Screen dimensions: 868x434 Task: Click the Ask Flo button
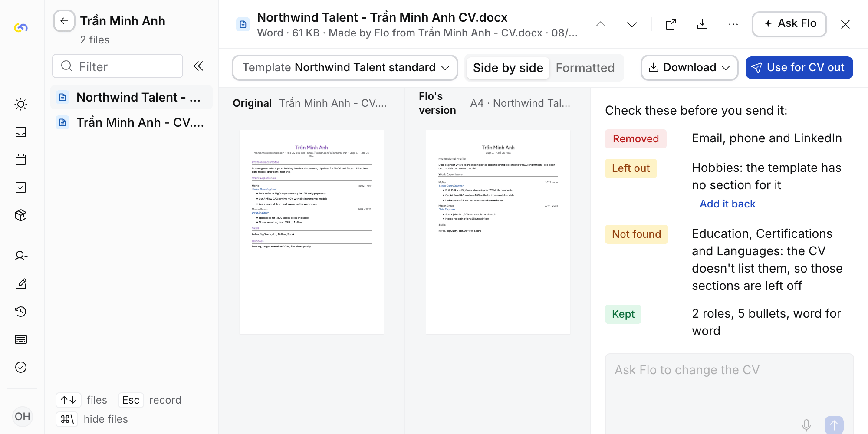[789, 24]
